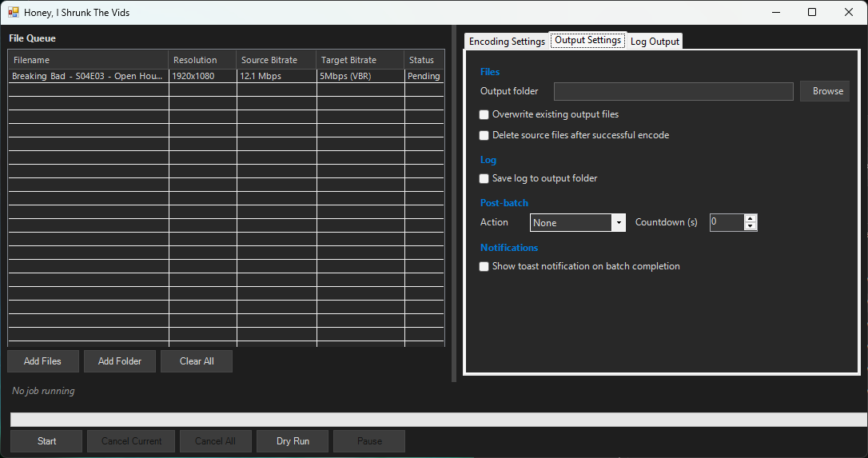This screenshot has width=868, height=458.
Task: Click the app icon in title bar
Action: (x=14, y=13)
